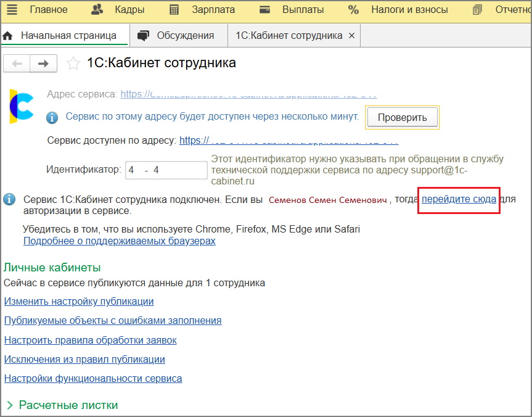The height and width of the screenshot is (417, 532).
Task: Go forward with the right arrow button
Action: click(x=43, y=64)
